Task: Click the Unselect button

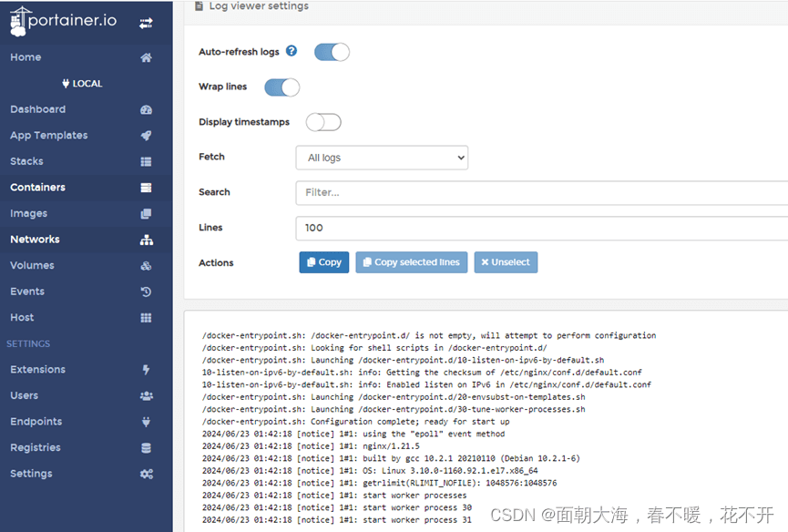Action: point(505,262)
